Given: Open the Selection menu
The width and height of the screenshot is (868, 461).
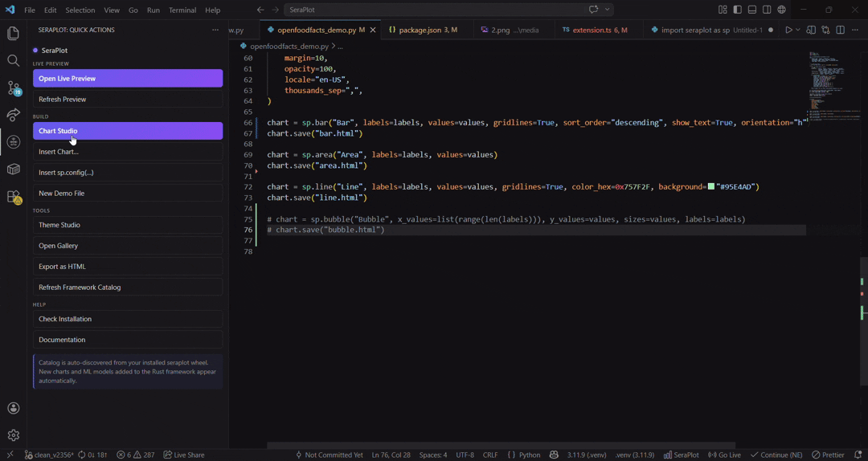Looking at the screenshot, I should click(80, 10).
